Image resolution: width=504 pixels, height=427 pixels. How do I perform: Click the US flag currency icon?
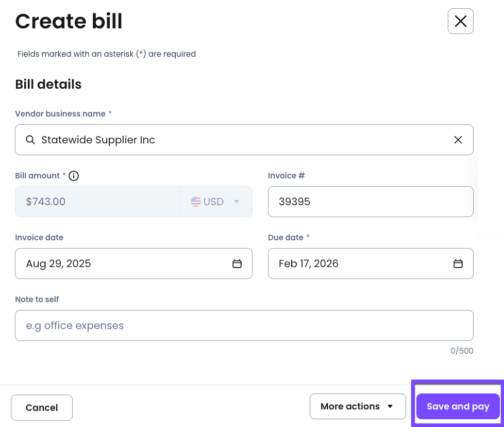pos(196,202)
